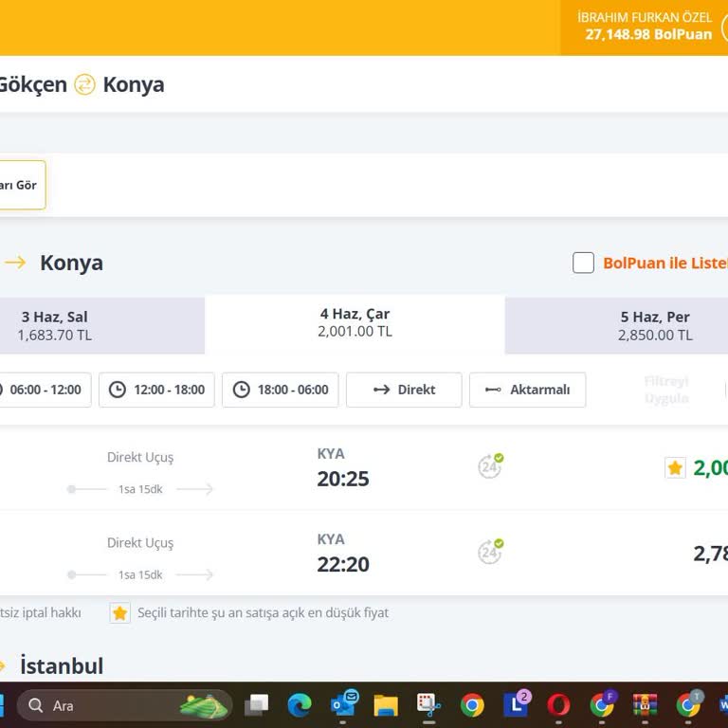Click the price of the 22:20 flight

tap(710, 554)
